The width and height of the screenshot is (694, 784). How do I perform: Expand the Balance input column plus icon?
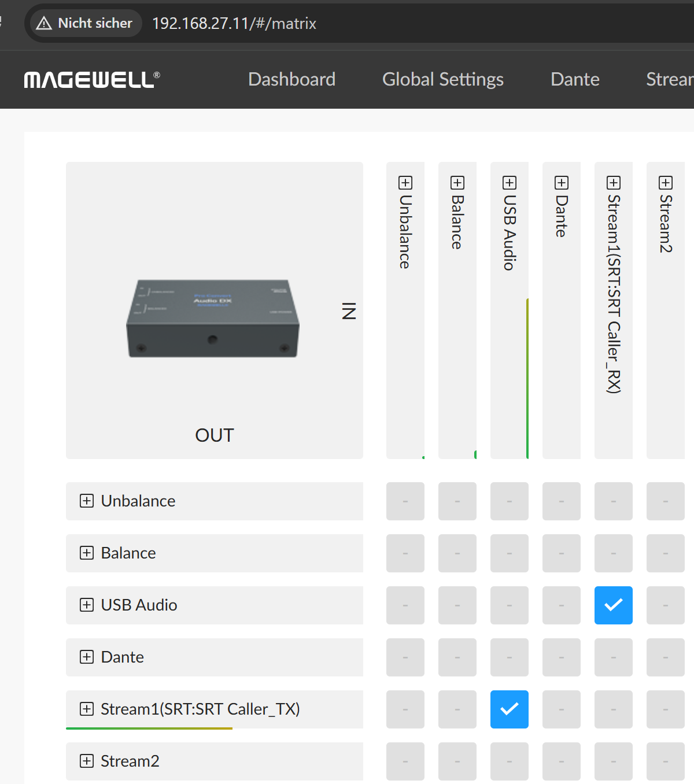click(x=457, y=183)
